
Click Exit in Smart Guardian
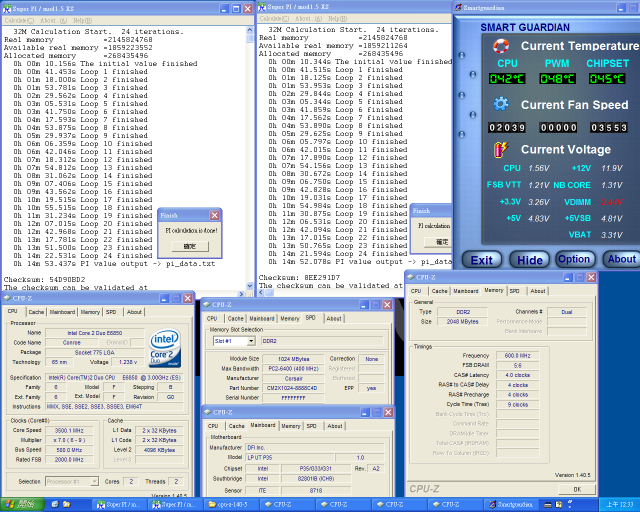click(482, 260)
